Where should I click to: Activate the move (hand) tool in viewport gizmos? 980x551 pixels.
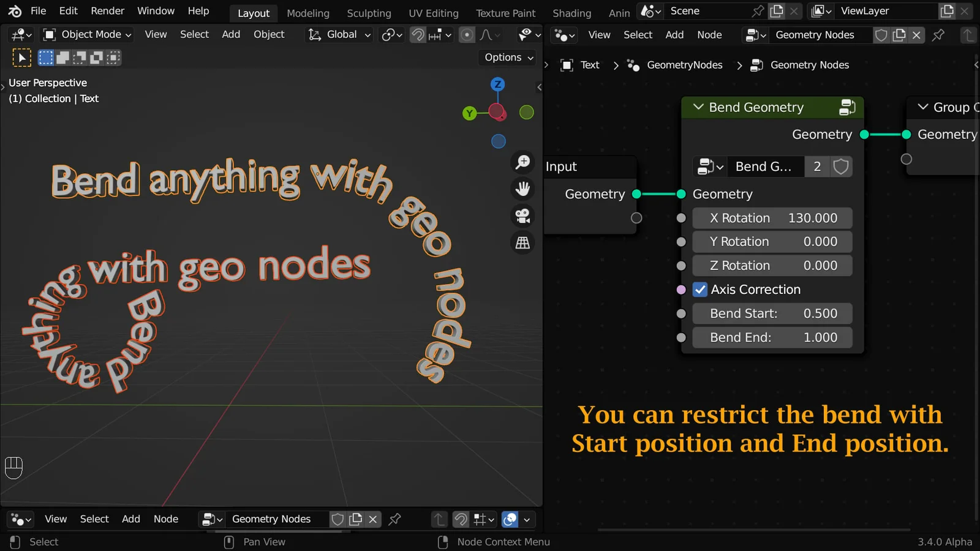[x=522, y=189]
